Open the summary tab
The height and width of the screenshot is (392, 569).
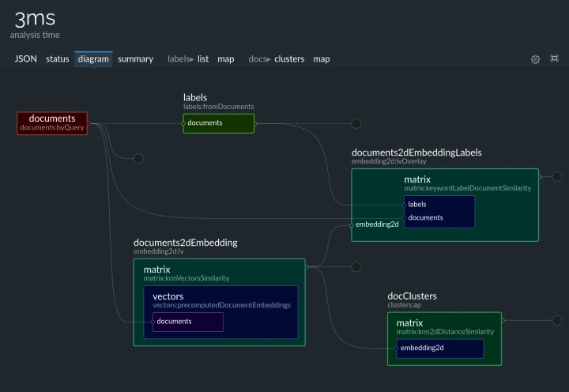(x=135, y=59)
